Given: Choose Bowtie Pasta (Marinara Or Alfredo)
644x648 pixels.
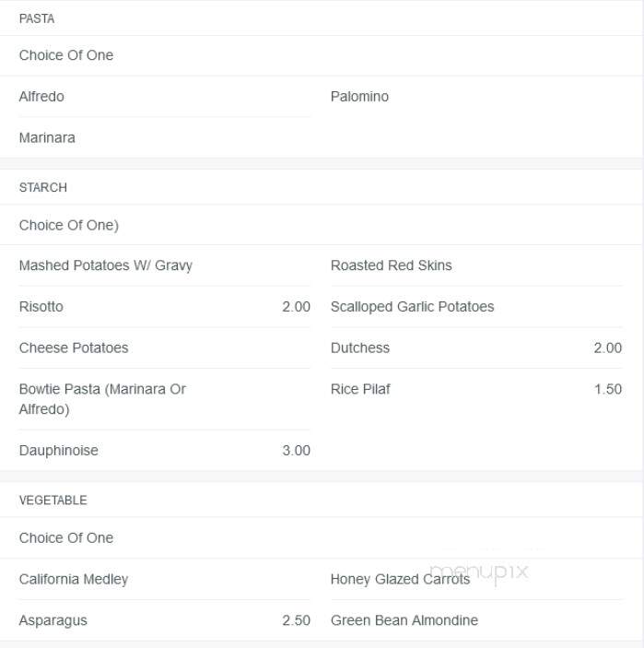Looking at the screenshot, I should tap(102, 399).
